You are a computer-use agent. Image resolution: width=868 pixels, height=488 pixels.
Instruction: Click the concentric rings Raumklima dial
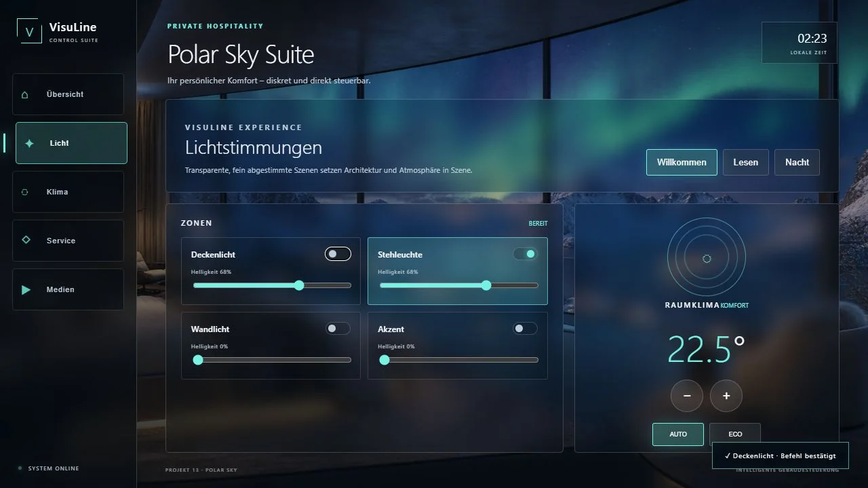707,258
